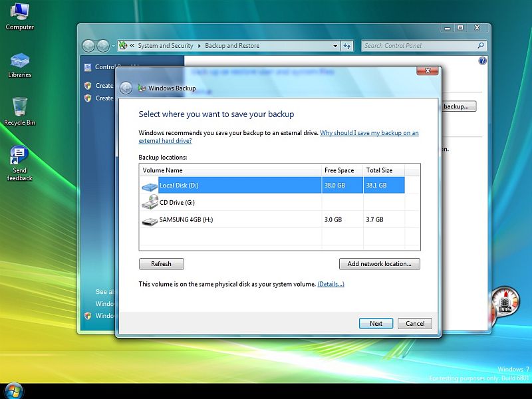Click the 38.1 GB total size cell
Image resolution: width=532 pixels, height=399 pixels.
point(384,186)
